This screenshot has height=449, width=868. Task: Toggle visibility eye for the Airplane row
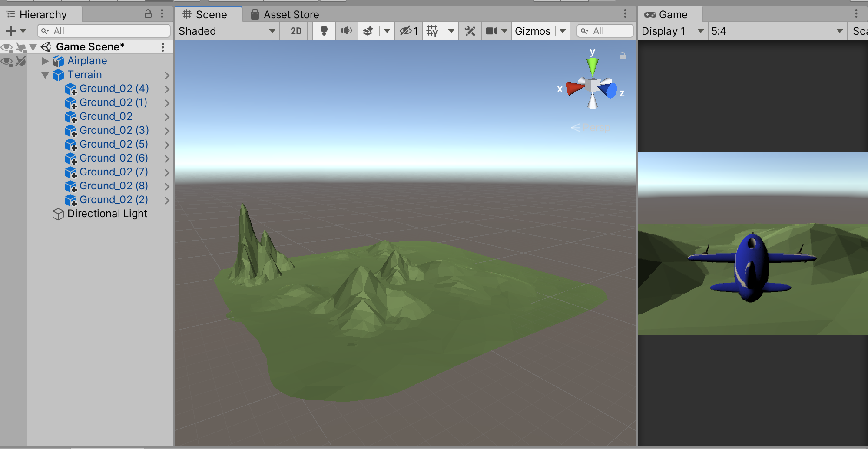[7, 61]
